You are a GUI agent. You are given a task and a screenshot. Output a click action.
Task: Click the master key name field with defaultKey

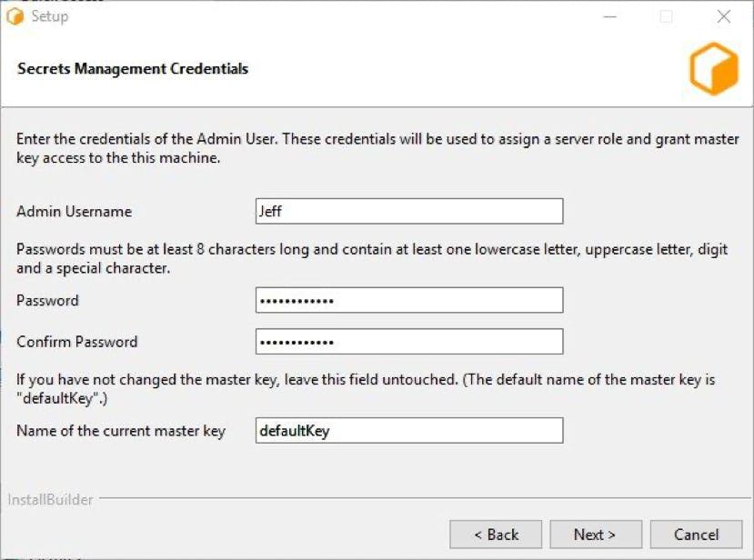[x=409, y=430]
